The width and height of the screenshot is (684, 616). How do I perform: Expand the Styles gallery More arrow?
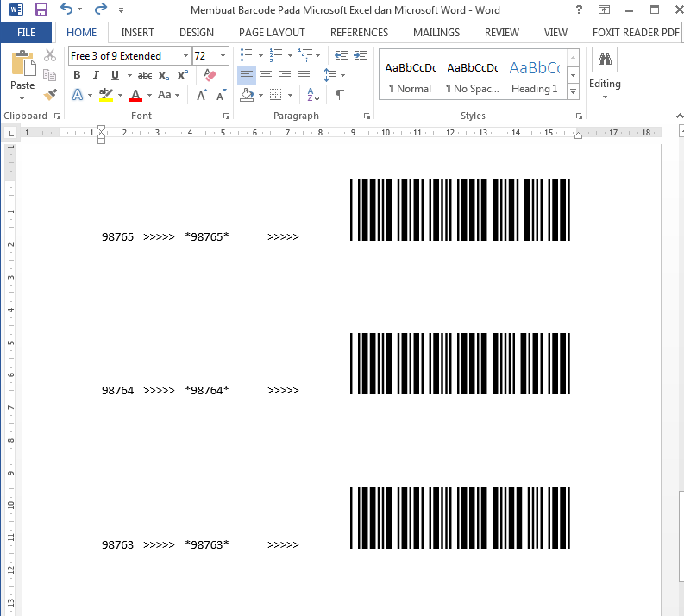pos(573,92)
